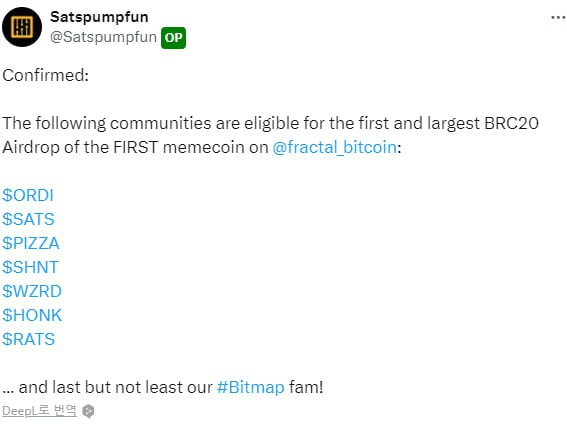
Task: Open the $PIZZA cashtag
Action: click(31, 243)
